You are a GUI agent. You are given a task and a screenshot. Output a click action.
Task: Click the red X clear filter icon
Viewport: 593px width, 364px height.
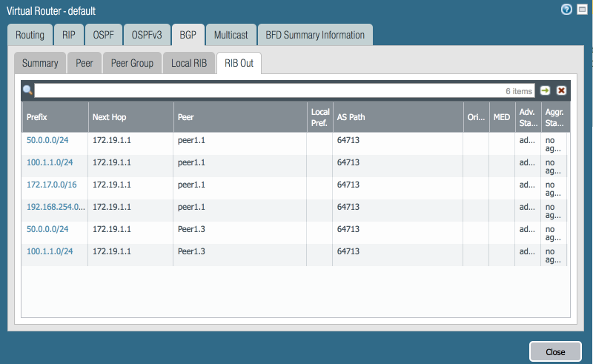point(561,90)
